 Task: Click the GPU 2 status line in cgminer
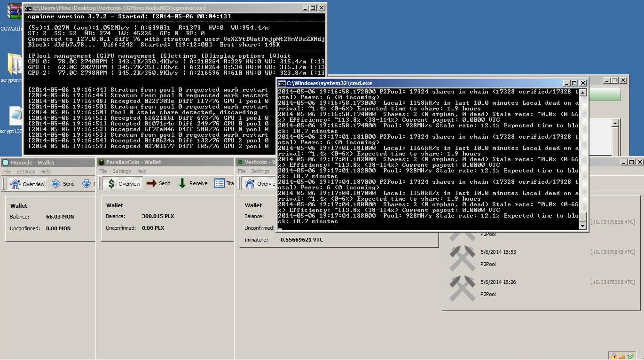(x=176, y=73)
